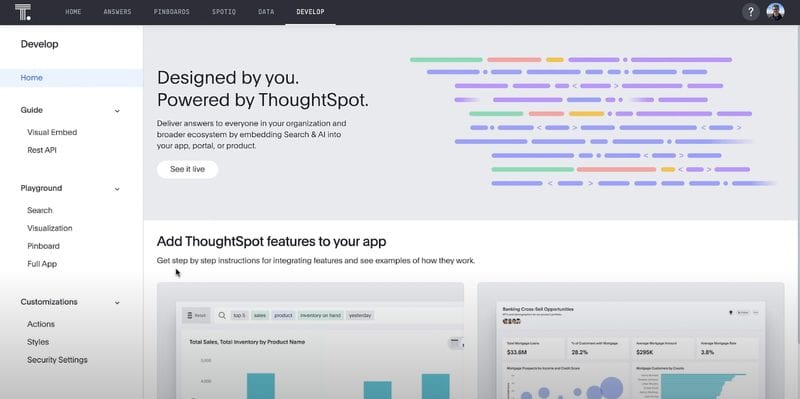Collapse the Playground section chevron
The height and width of the screenshot is (399, 800).
coord(117,189)
